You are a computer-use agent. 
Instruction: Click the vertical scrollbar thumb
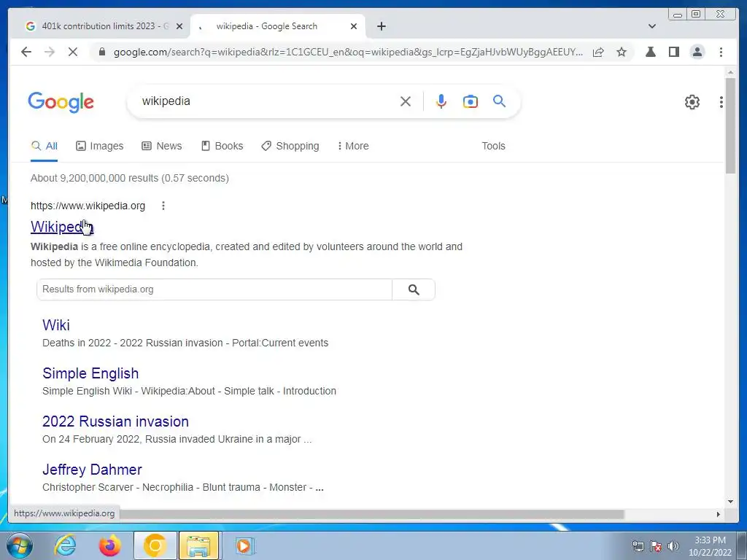pos(730,126)
